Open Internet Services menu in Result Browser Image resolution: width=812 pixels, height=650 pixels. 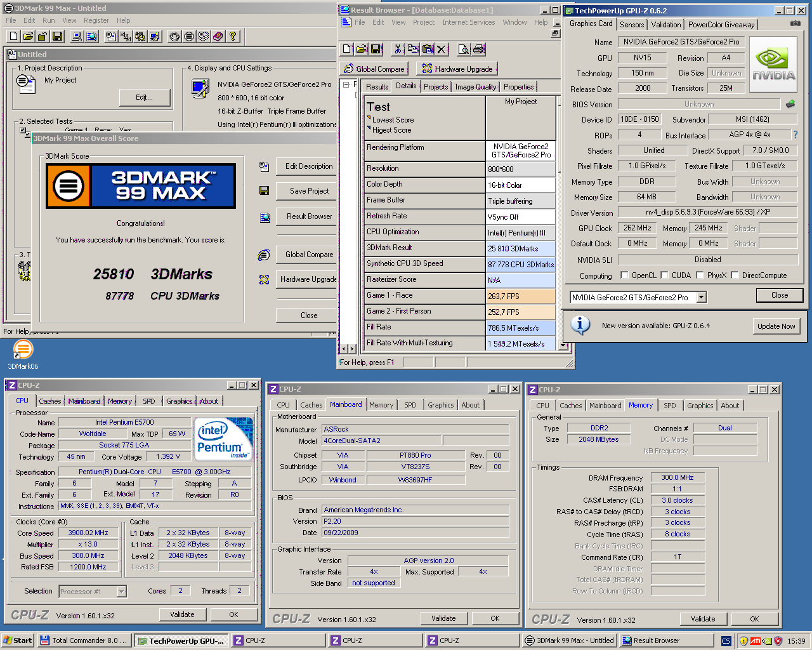(468, 22)
